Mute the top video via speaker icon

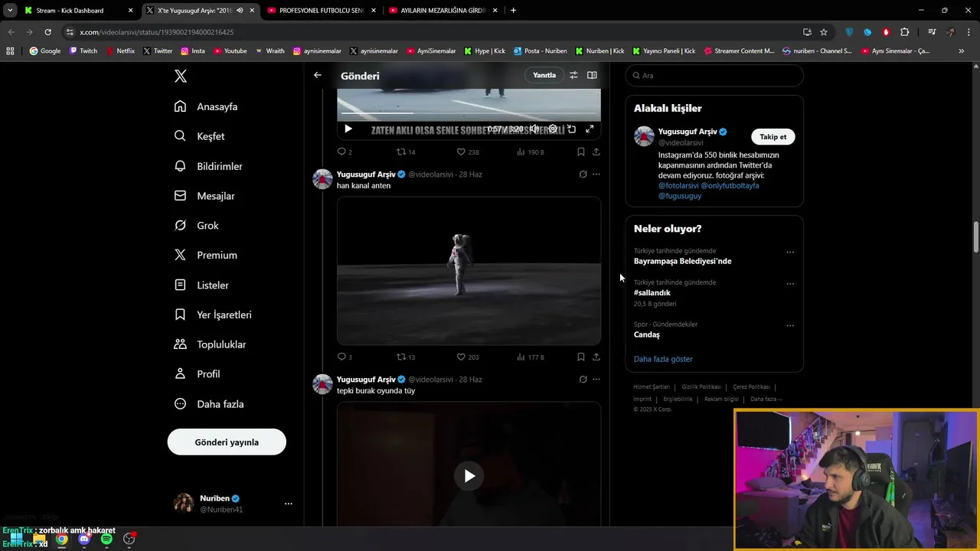534,129
